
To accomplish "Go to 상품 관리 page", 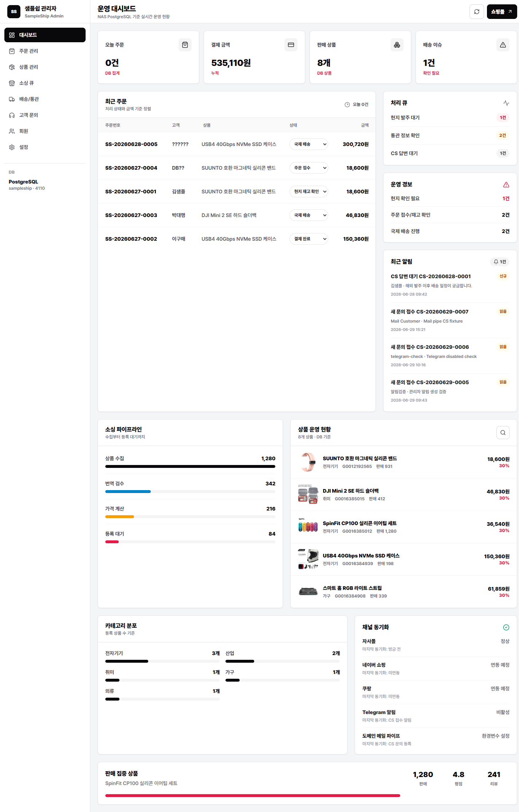I will 45,67.
